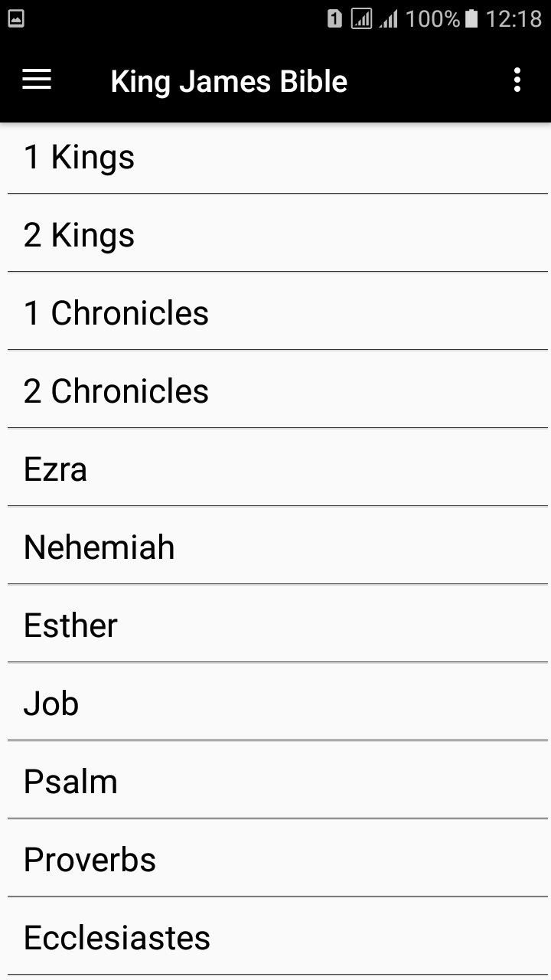This screenshot has width=551, height=980.
Task: Tap the network signal strength icon
Action: click(x=389, y=18)
